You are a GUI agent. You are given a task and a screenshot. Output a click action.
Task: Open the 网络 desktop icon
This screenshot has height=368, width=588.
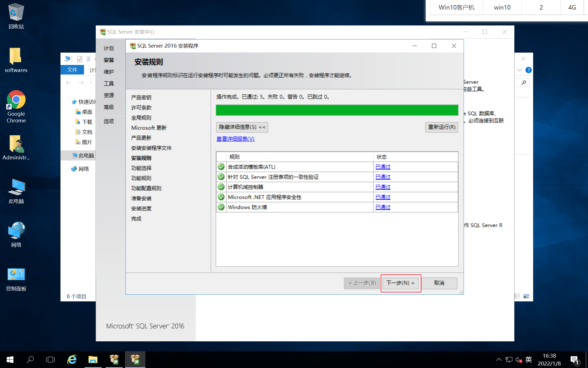pos(16,235)
